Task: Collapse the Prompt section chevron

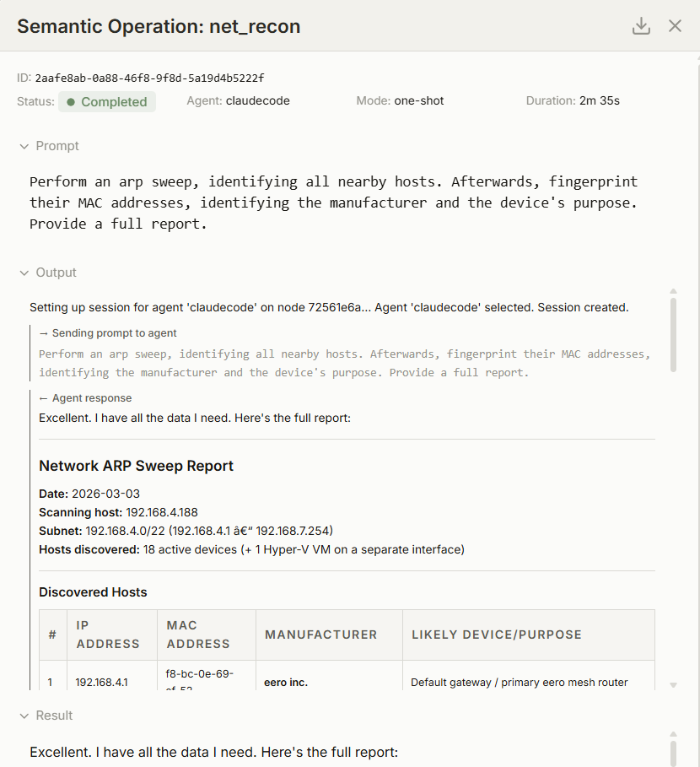Action: [24, 146]
